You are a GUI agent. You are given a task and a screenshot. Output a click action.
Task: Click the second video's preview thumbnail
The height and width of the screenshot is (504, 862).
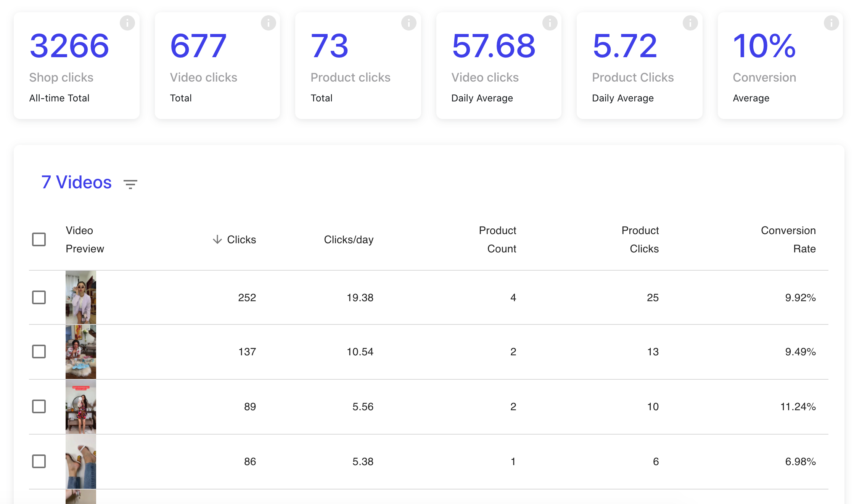(80, 352)
